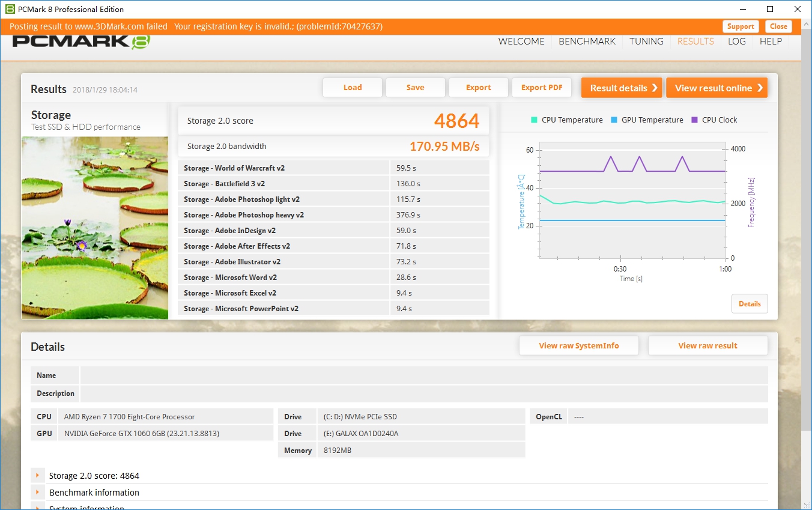
Task: Expand the Storage 2.0 score: 4864 section
Action: [37, 475]
